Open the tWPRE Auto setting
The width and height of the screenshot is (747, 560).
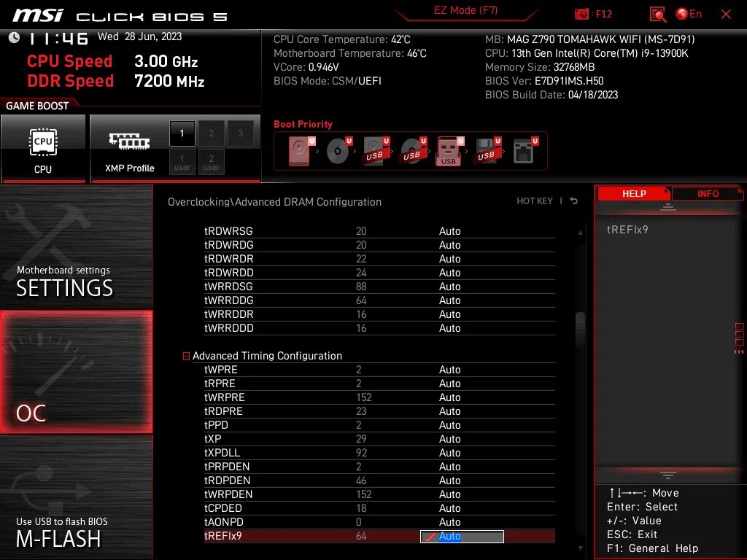[449, 370]
